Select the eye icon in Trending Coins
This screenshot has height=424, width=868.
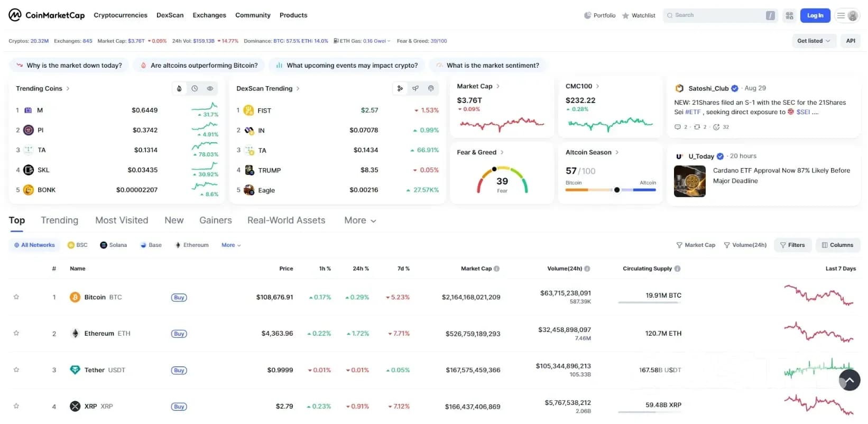(x=210, y=88)
